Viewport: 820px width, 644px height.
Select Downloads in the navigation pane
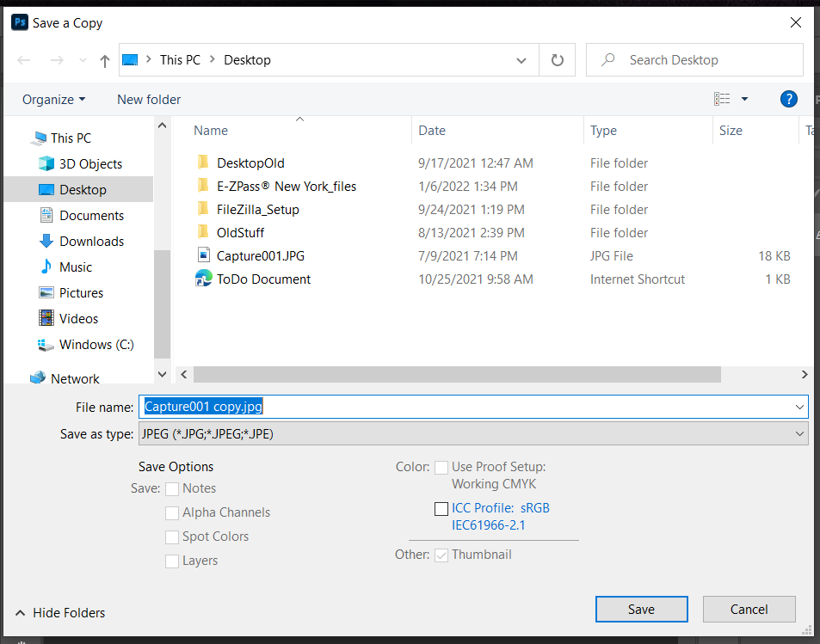[91, 242]
